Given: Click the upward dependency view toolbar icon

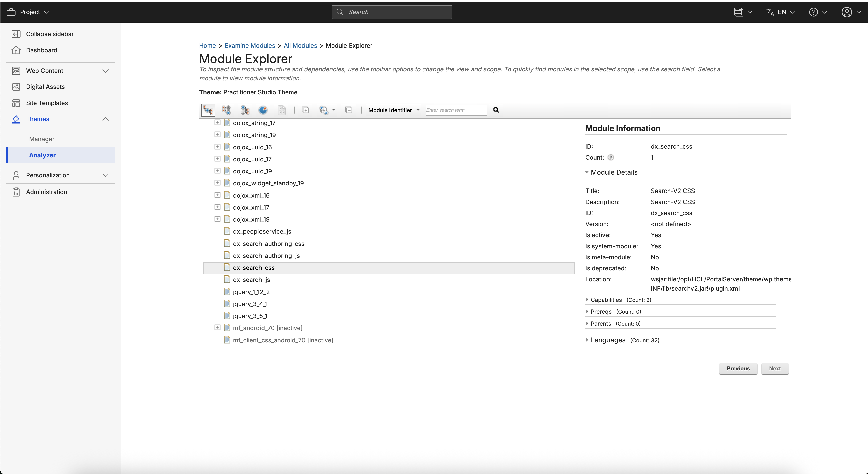Looking at the screenshot, I should 227,110.
